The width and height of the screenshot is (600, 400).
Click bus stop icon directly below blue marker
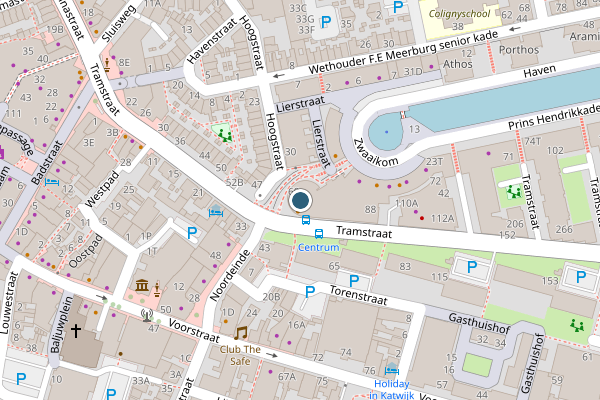306,220
